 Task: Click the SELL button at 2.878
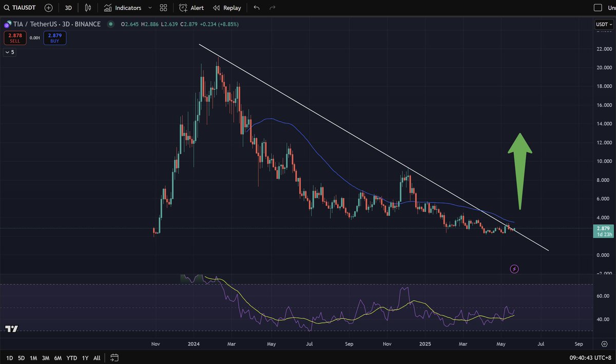pos(15,37)
